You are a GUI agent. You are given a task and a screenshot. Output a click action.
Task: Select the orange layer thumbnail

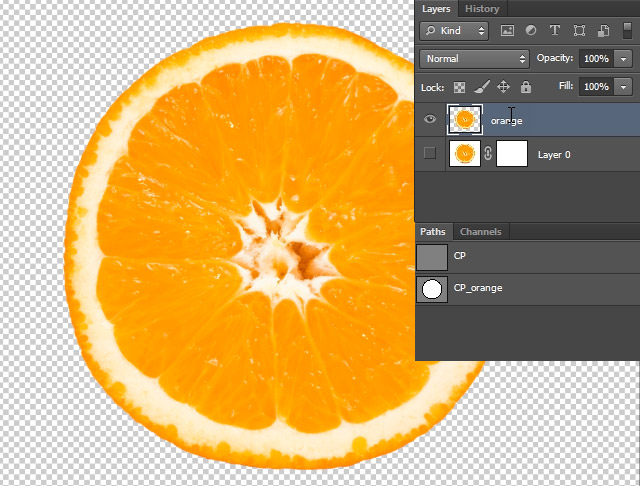click(x=465, y=119)
